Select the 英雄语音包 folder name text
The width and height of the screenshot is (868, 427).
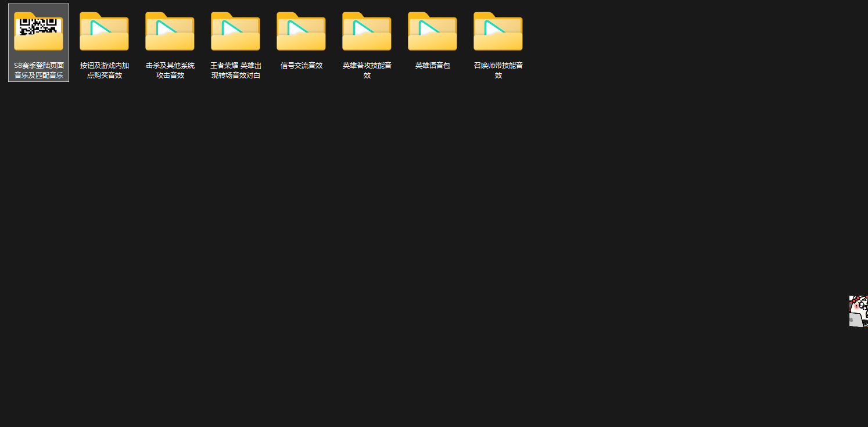pyautogui.click(x=432, y=66)
